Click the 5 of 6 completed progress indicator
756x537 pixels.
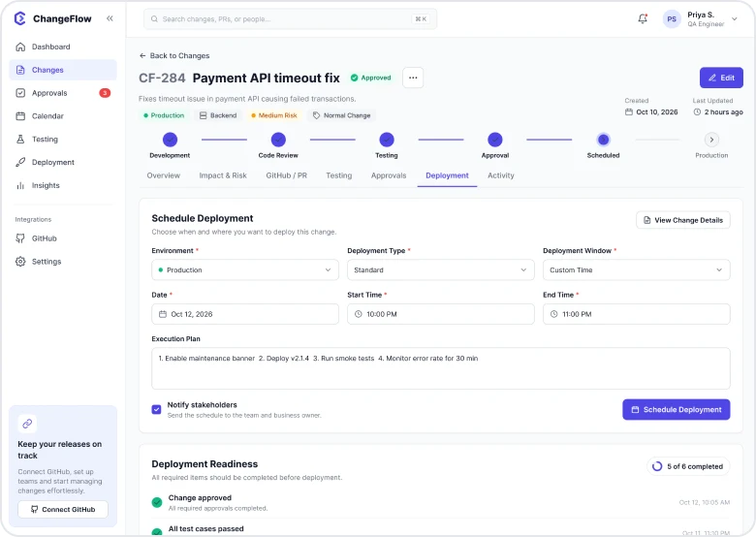click(x=688, y=466)
